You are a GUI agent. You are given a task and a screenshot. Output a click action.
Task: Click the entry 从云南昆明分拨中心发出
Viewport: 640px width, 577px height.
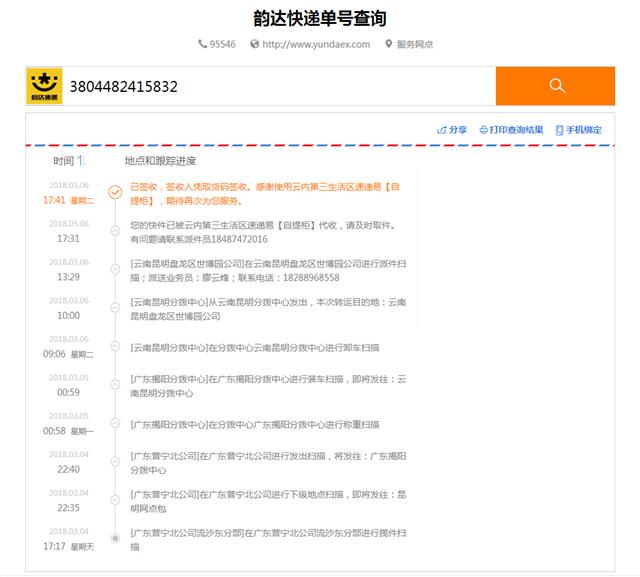[268, 309]
